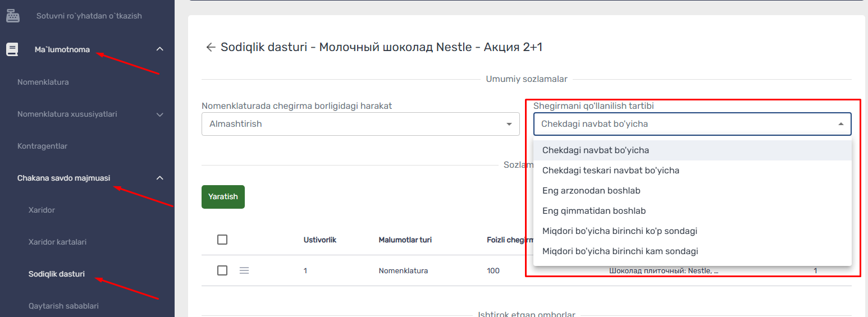
Task: Check the Nomenklatura row checkbox
Action: coord(222,270)
